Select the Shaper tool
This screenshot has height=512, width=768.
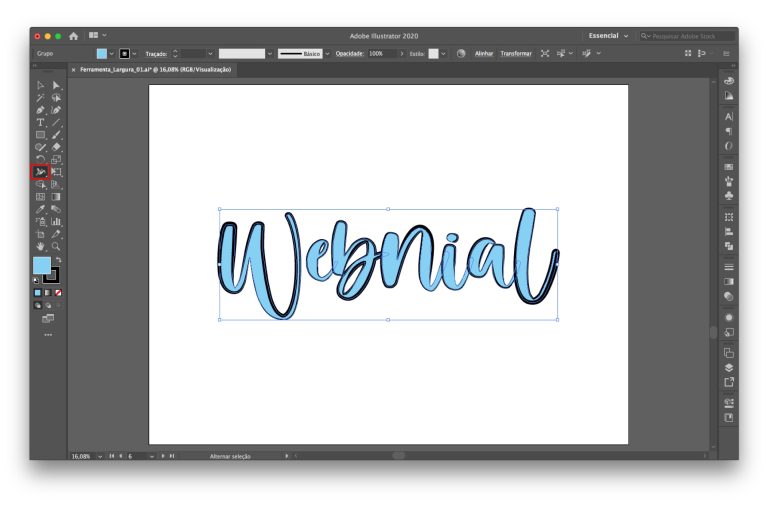pyautogui.click(x=40, y=147)
